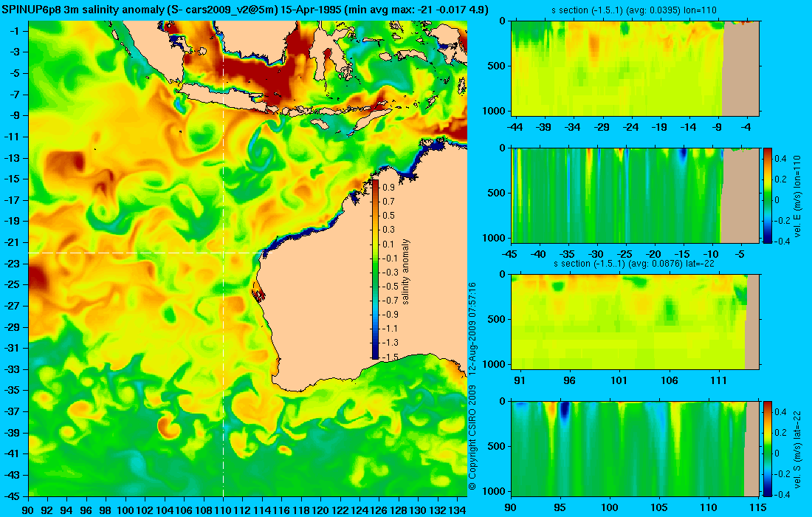Click the '110' longitude label under main map
The image size is (812, 517).
tap(223, 510)
